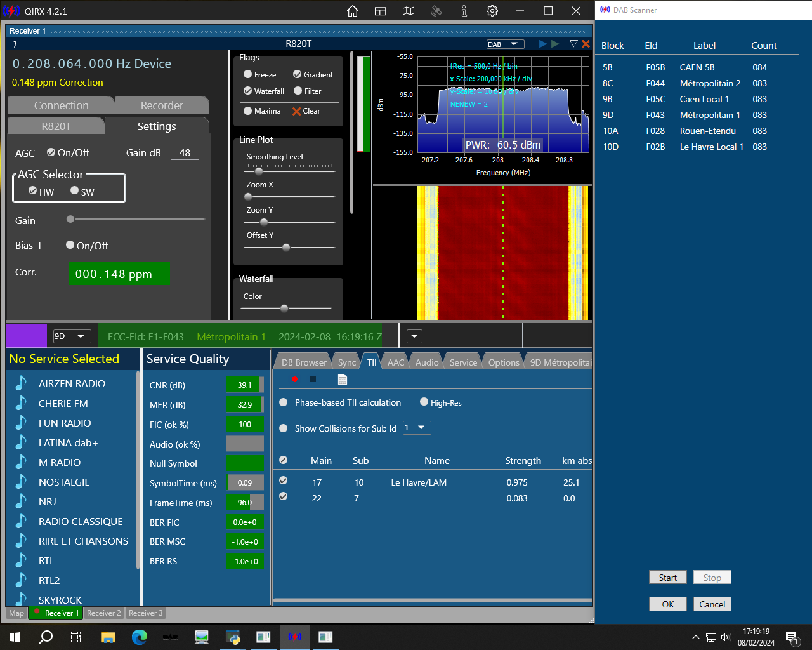Stop TII recording with square icon
The width and height of the screenshot is (812, 650).
[x=313, y=380]
